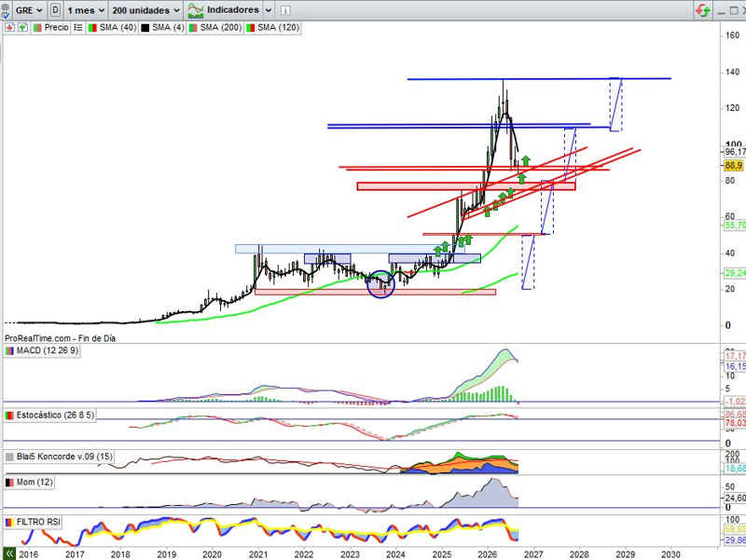
Task: Click the D button next to GRE
Action: click(x=55, y=10)
